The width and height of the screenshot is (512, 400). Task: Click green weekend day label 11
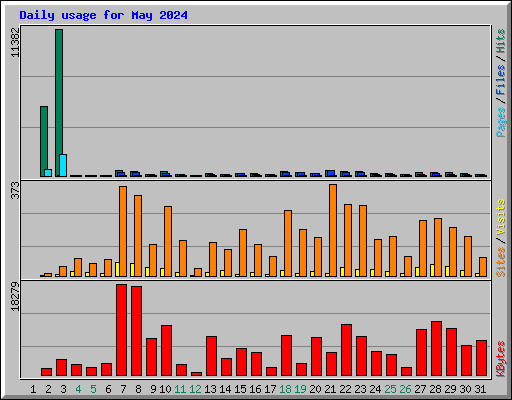point(180,389)
